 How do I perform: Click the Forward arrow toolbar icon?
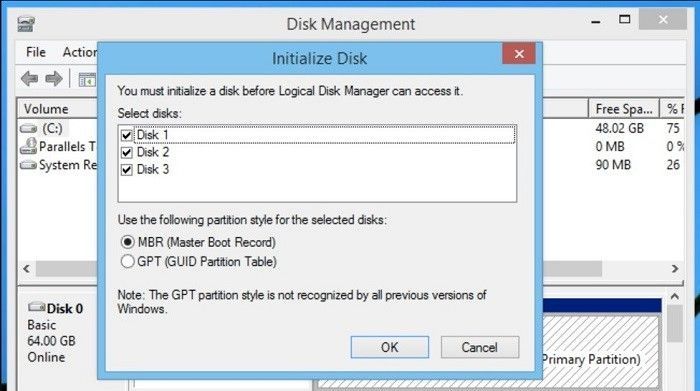click(x=54, y=79)
